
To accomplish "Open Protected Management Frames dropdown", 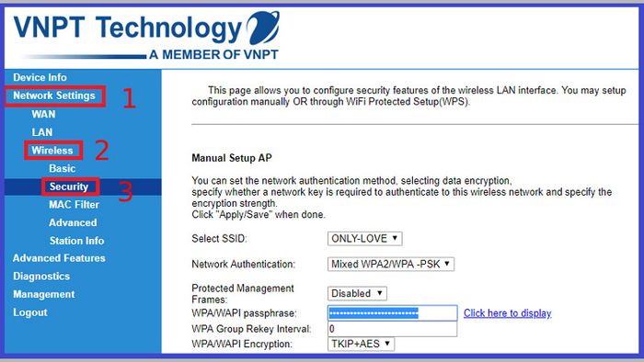I will (x=357, y=293).
